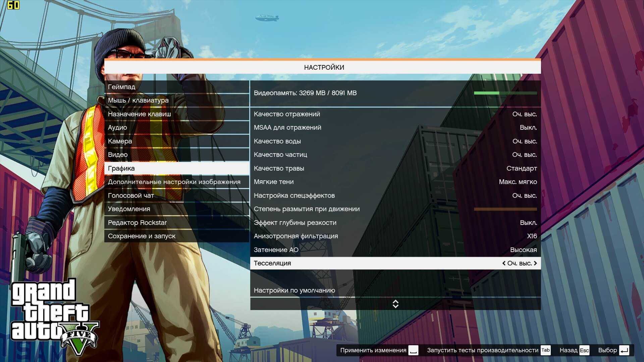Click the Tab key icon for benchmark tests

click(546, 350)
